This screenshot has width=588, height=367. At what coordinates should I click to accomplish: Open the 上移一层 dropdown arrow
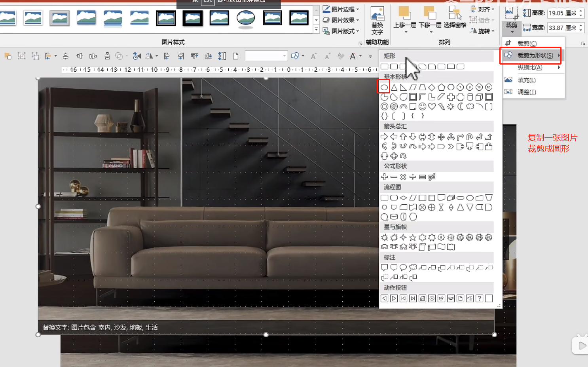click(x=406, y=32)
